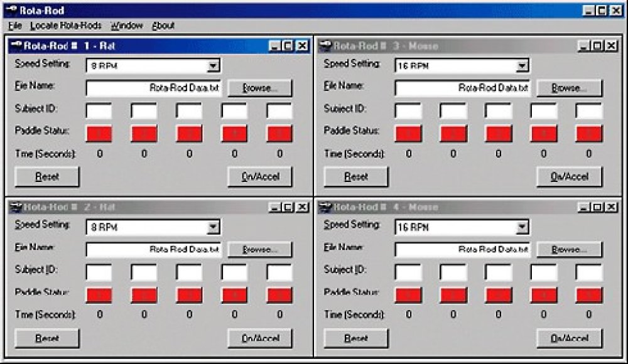
Task: Click the second red Paddle Status indicator in Rota-Rod 3 - Mouse
Action: point(453,133)
